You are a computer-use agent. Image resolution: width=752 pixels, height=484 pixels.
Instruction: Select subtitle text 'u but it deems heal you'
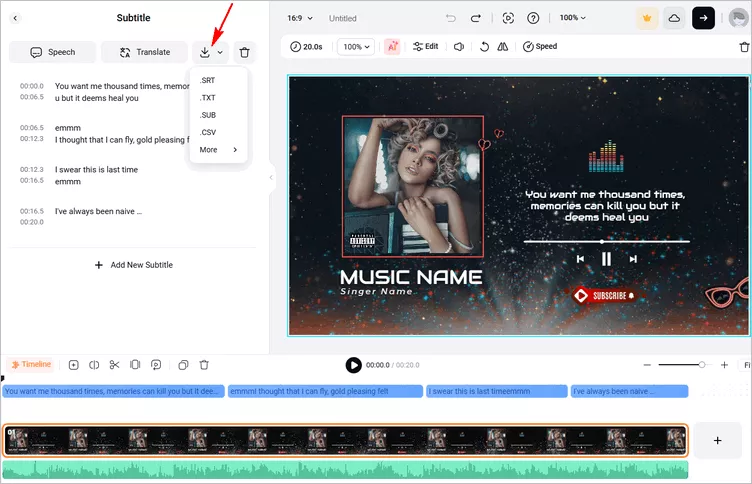click(x=96, y=98)
